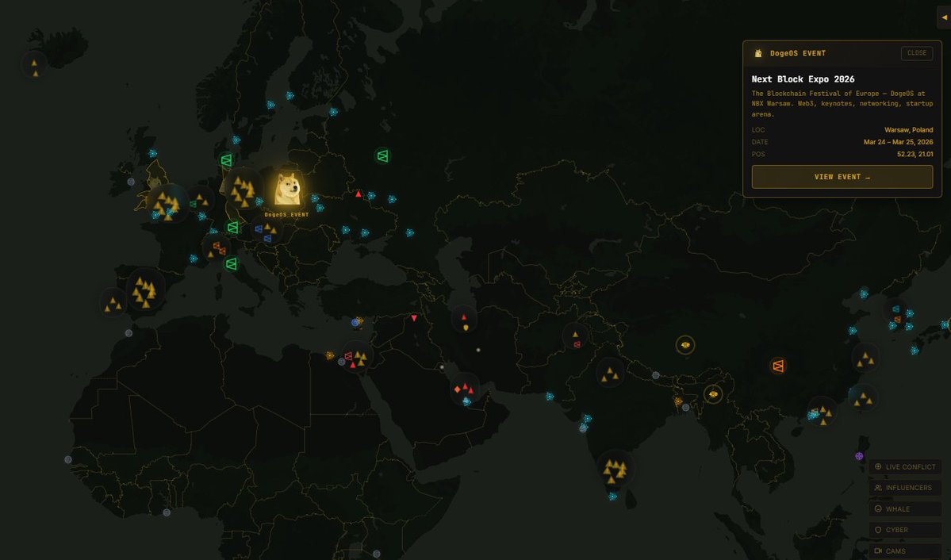Toggle the Whale layer
This screenshot has height=560, width=951.
coord(905,509)
